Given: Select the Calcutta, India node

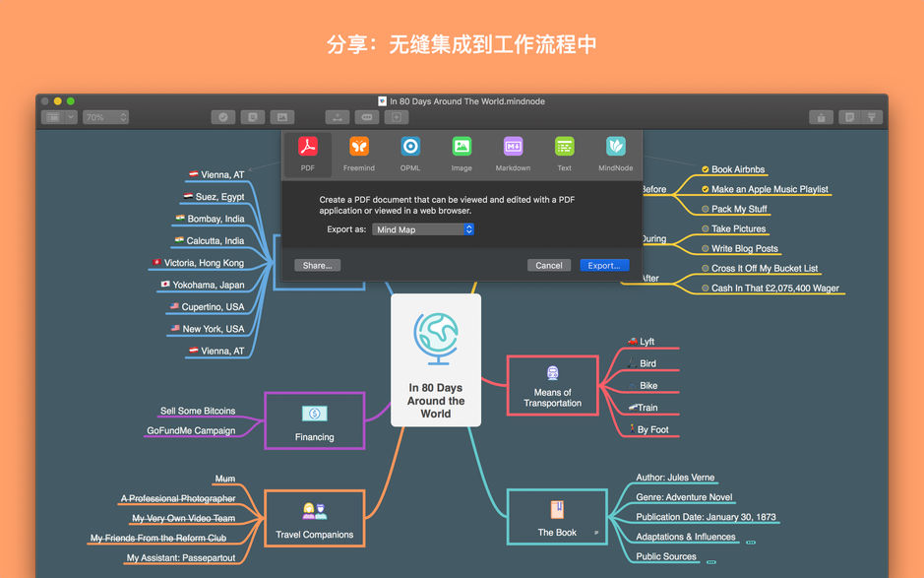Looking at the screenshot, I should point(216,240).
